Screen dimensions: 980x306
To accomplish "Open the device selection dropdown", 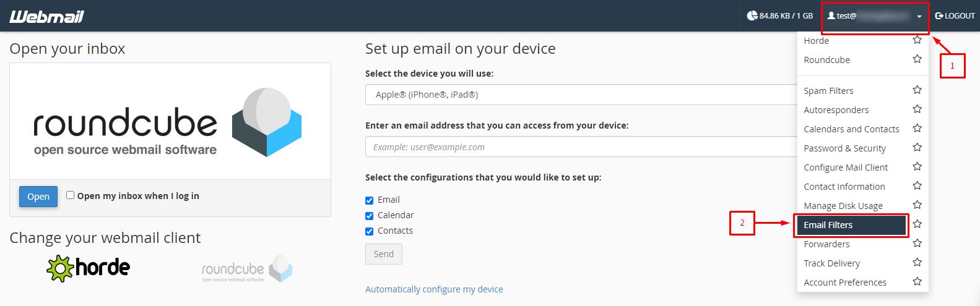I will (x=581, y=95).
